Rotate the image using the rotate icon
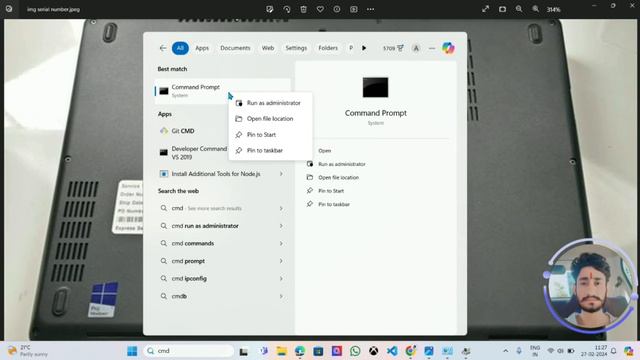 click(287, 9)
